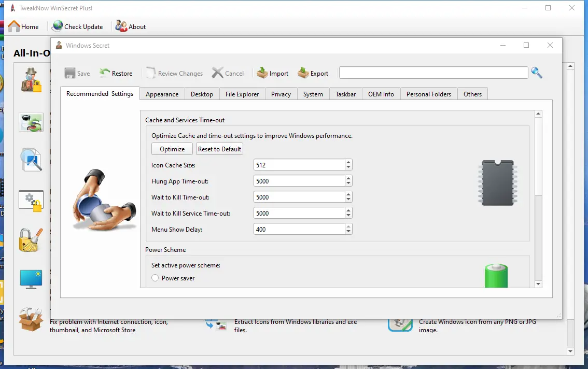588x369 pixels.
Task: Click the gears with lock sidebar icon
Action: click(x=31, y=201)
